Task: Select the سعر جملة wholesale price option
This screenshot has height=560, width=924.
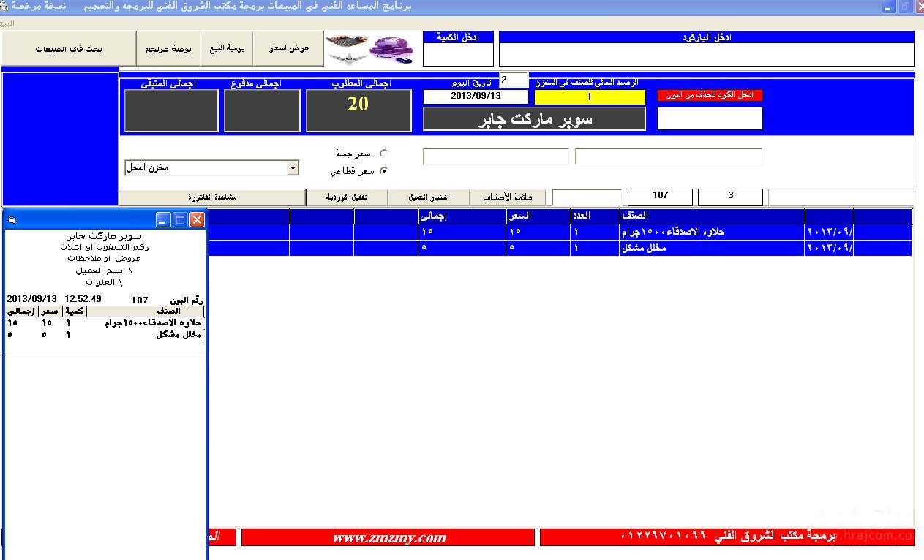Action: [384, 154]
